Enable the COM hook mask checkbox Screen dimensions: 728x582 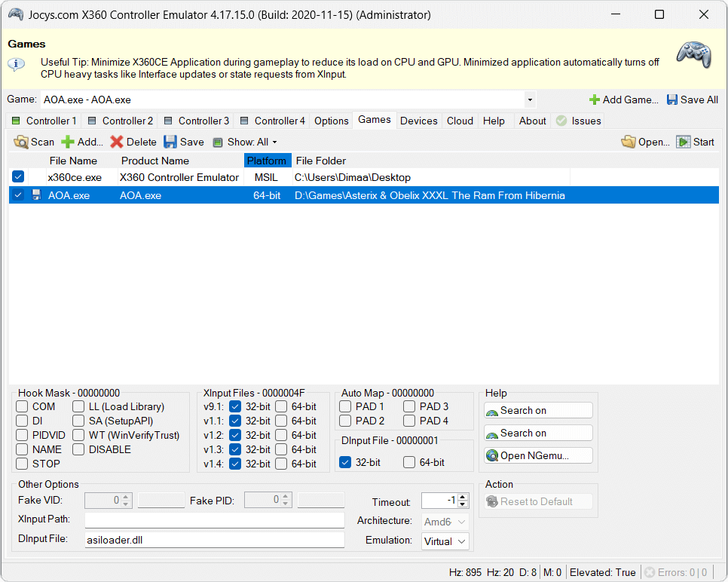coord(23,406)
